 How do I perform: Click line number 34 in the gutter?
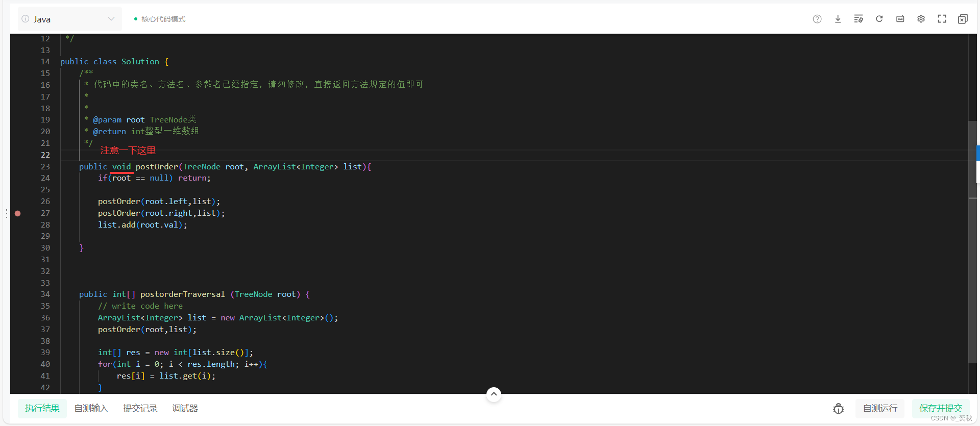pyautogui.click(x=45, y=294)
